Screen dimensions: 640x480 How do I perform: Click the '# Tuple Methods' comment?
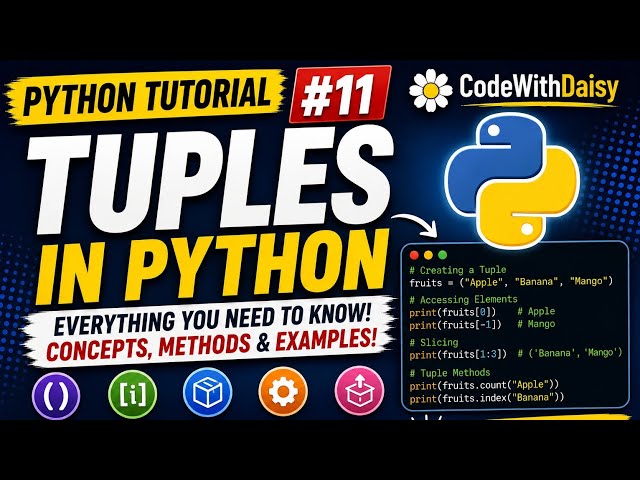tap(450, 373)
